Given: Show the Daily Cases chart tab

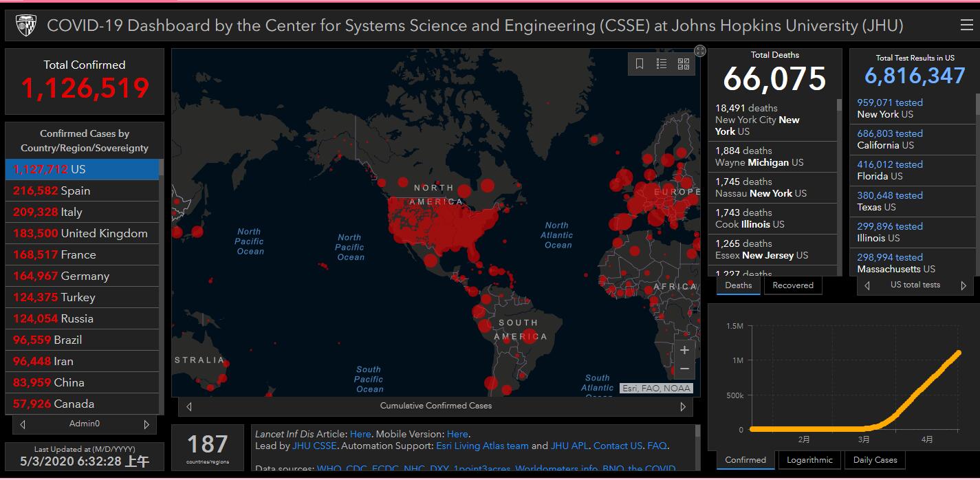Looking at the screenshot, I should click(x=875, y=460).
